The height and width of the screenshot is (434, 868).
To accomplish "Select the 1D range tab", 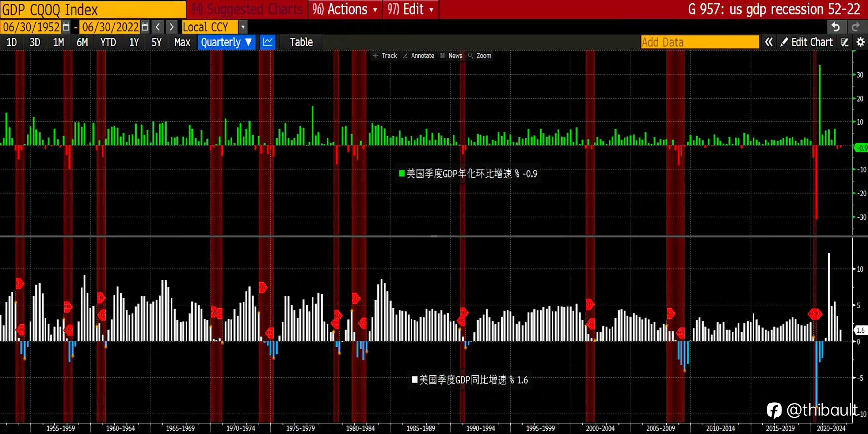I will pyautogui.click(x=12, y=42).
